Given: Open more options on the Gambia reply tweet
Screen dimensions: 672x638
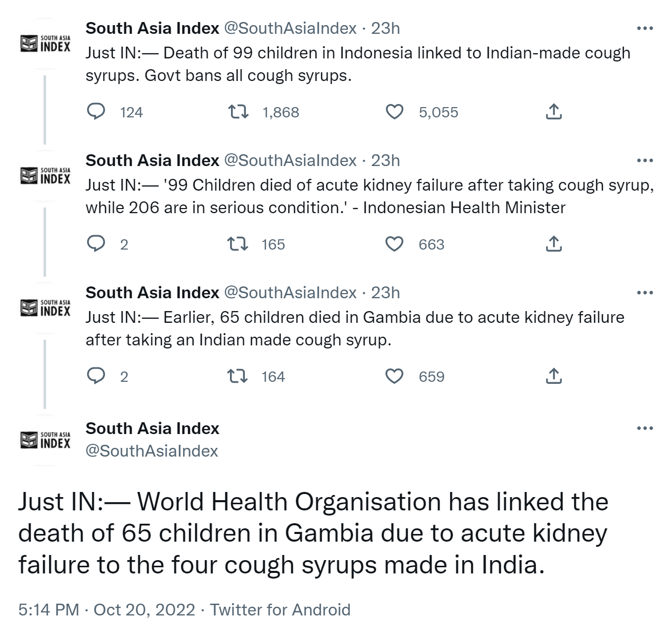Looking at the screenshot, I should [x=645, y=293].
